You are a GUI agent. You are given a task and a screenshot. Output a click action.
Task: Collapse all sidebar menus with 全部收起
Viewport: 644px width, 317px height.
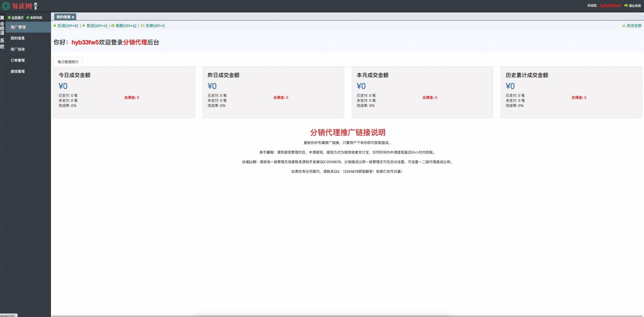coord(36,18)
